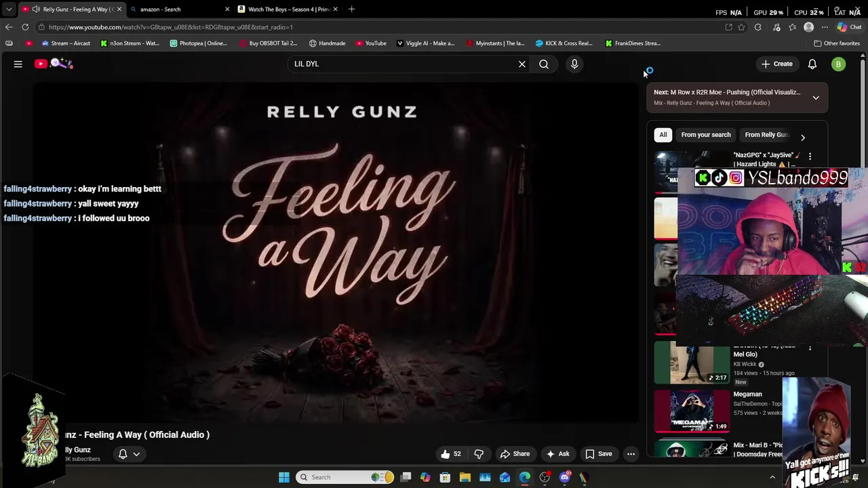Viewport: 868px width, 488px height.
Task: Show hidden system tray icons chevron
Action: click(772, 477)
